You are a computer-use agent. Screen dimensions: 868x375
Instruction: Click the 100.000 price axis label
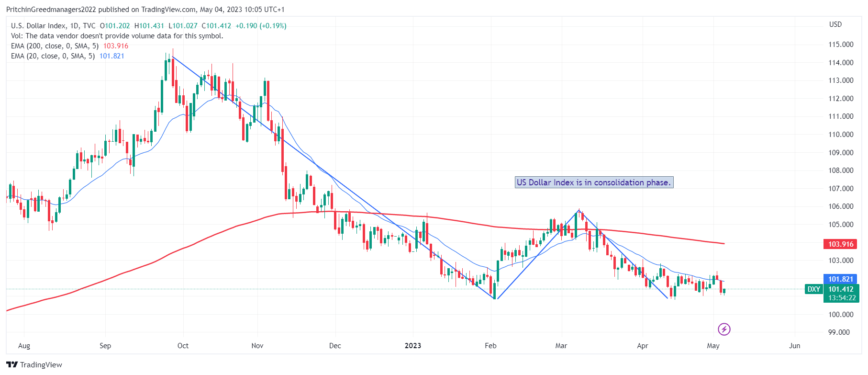point(841,315)
